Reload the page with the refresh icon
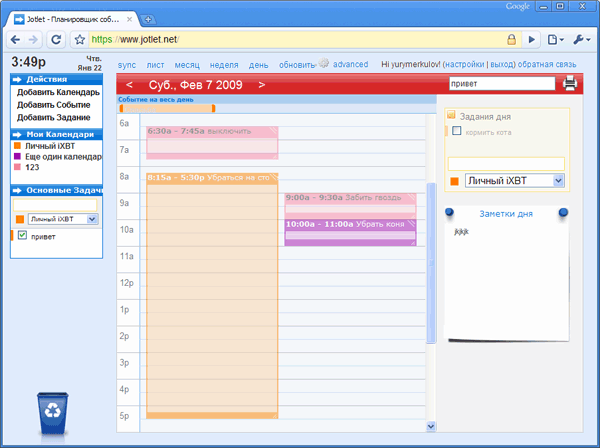The width and height of the screenshot is (600, 448). (56, 39)
